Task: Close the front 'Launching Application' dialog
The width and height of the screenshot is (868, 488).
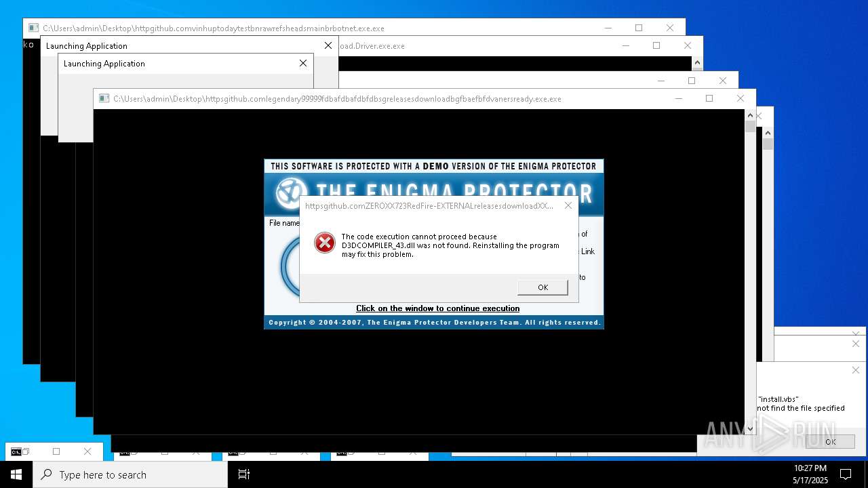Action: click(x=303, y=63)
